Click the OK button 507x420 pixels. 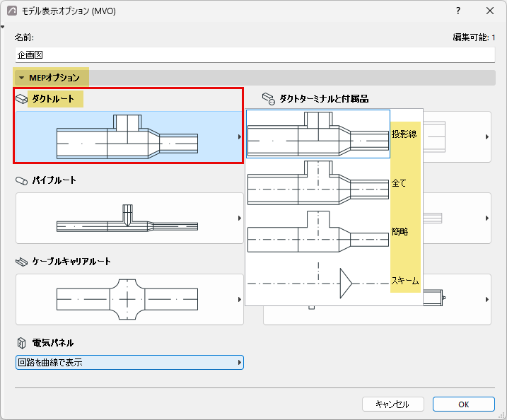[x=464, y=404]
